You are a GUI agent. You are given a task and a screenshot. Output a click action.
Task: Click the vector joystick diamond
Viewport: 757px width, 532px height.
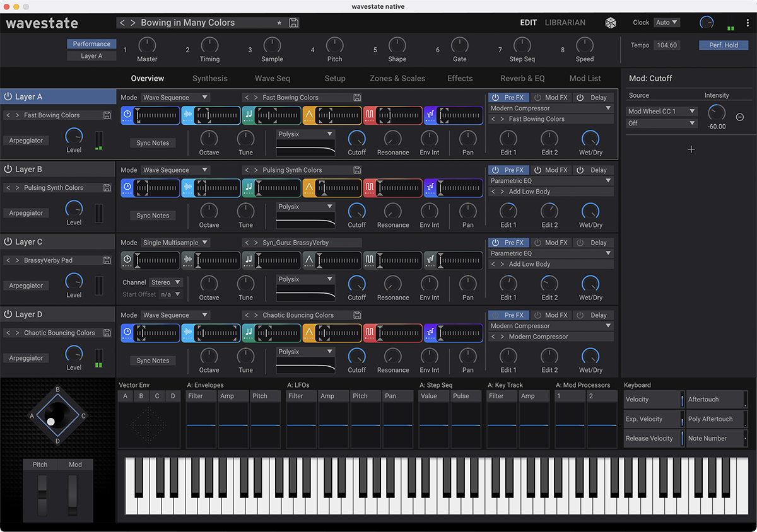pos(57,416)
